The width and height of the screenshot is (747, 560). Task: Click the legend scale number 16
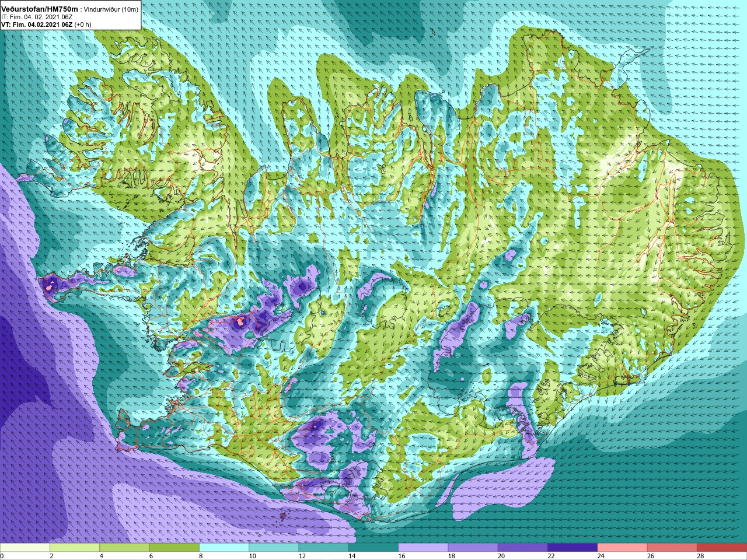coord(402,556)
